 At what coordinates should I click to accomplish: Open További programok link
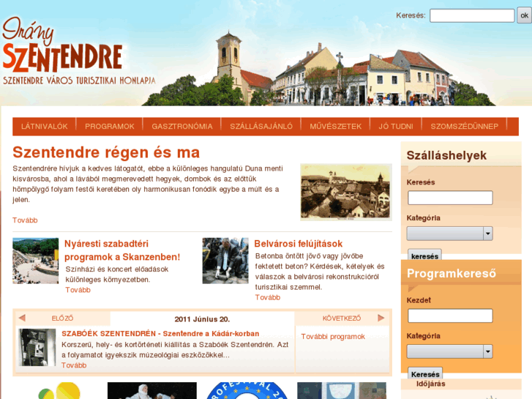click(x=333, y=337)
